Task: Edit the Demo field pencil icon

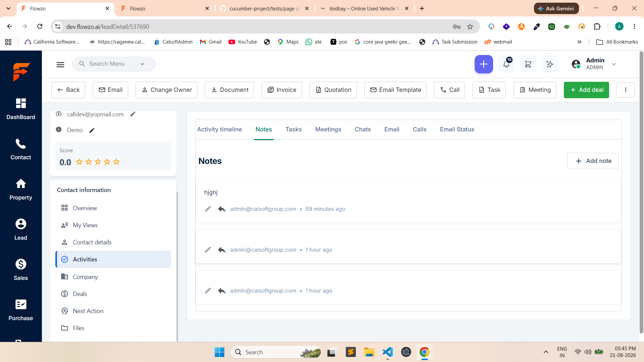Action: tap(92, 130)
